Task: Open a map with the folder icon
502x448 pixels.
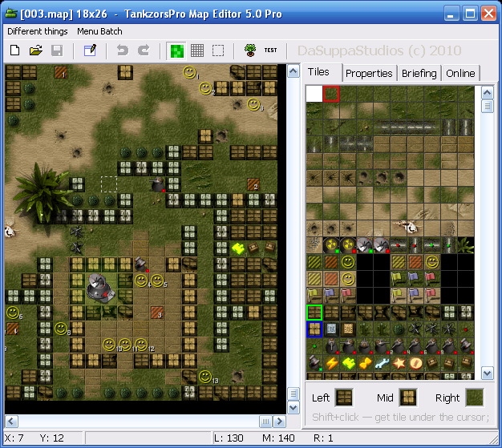Action: (36, 50)
